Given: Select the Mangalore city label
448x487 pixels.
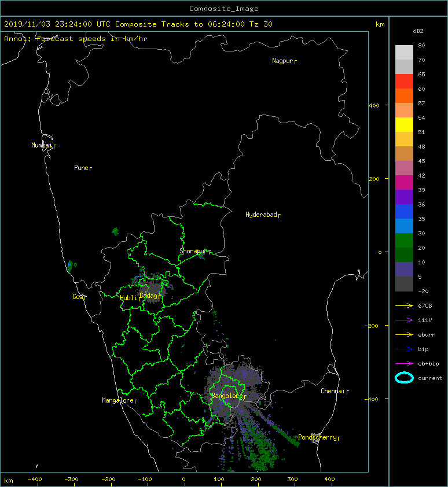Looking at the screenshot, I should click(119, 400).
